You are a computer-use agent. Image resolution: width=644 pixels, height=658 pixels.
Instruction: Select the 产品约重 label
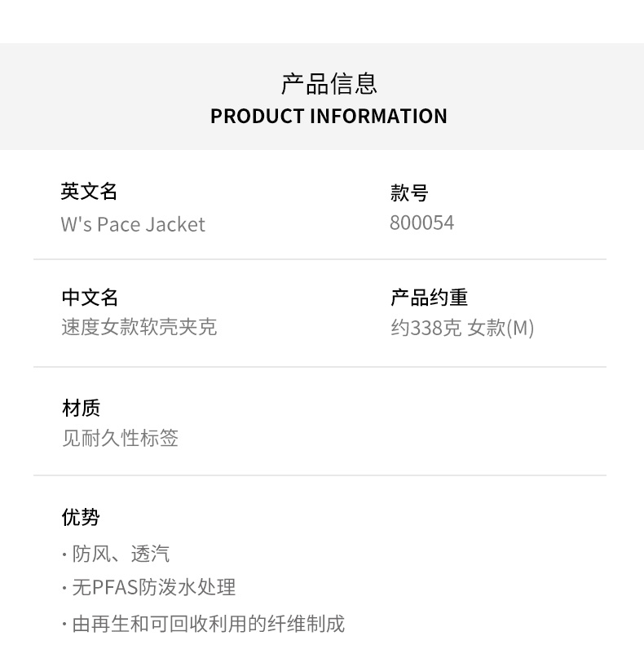point(429,298)
